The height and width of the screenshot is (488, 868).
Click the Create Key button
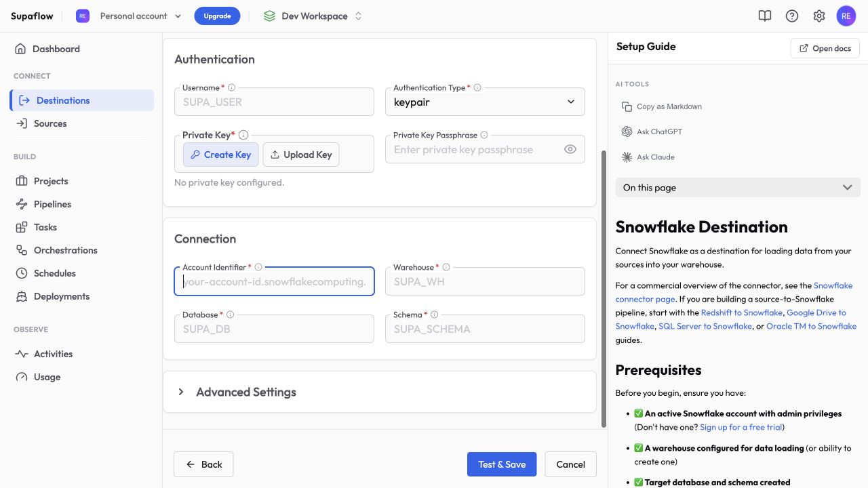[x=220, y=155]
